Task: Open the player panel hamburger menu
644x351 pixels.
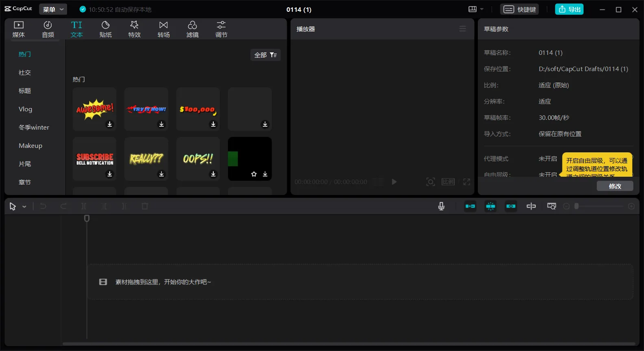Action: [x=462, y=29]
